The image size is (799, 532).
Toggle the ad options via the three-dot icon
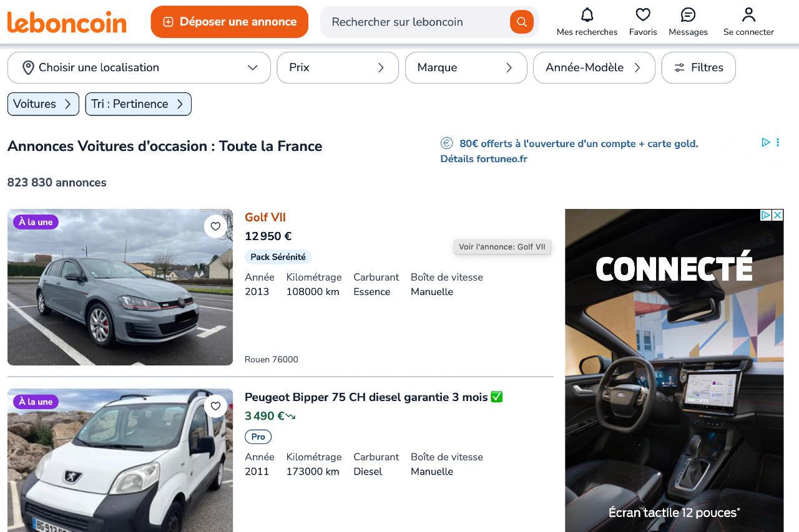coord(778,143)
